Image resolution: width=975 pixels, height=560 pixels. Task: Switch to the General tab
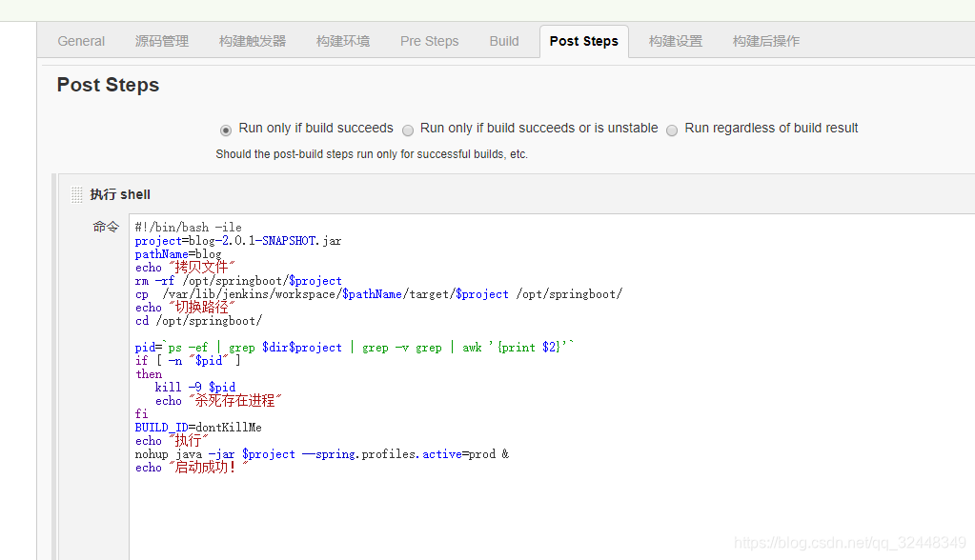pos(81,41)
